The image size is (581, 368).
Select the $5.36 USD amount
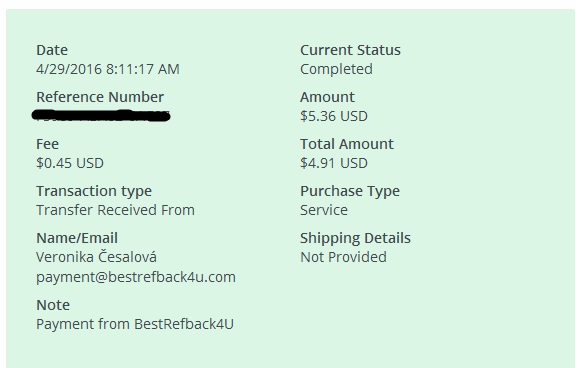click(x=334, y=116)
